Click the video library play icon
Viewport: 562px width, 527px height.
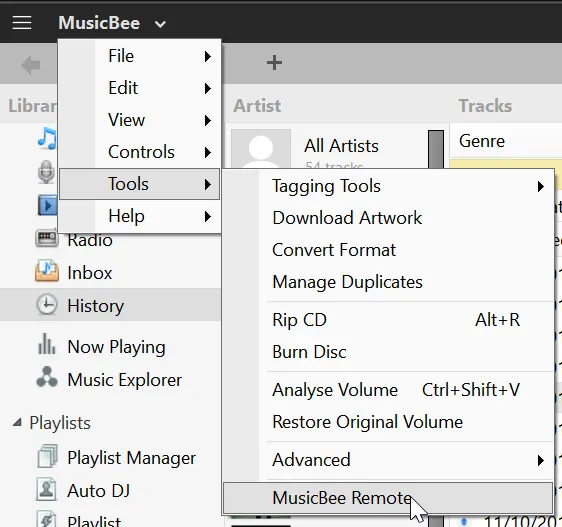(x=48, y=205)
